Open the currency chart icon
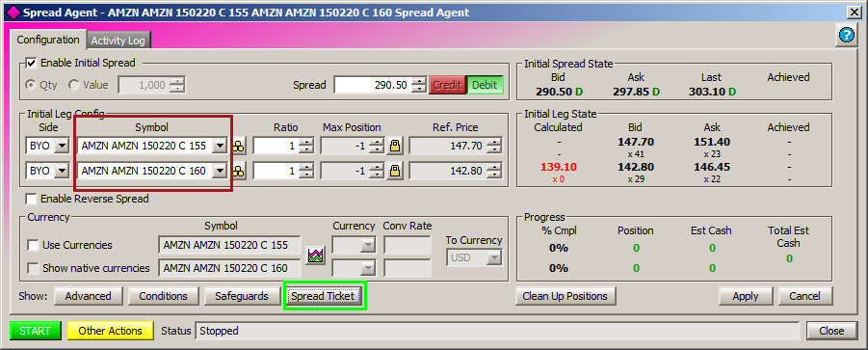The width and height of the screenshot is (868, 350). (x=316, y=256)
